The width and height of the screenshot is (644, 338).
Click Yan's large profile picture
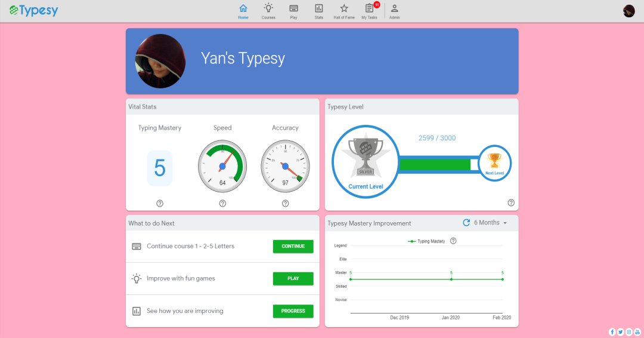[160, 61]
